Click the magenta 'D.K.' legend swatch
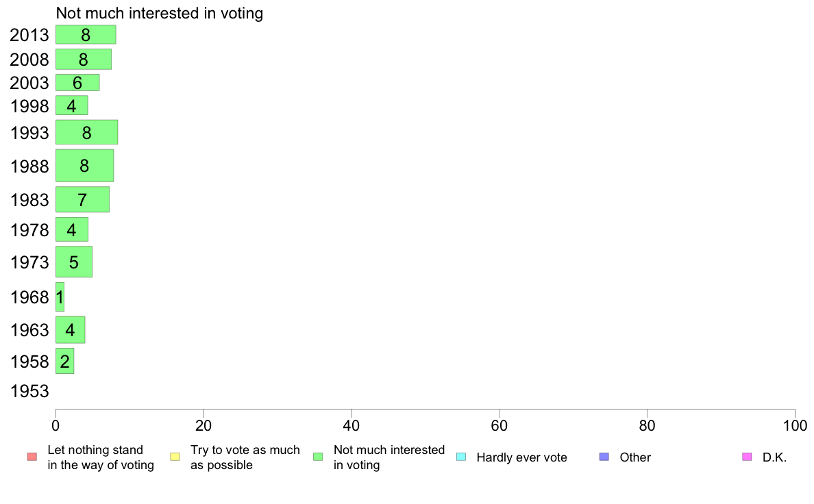 click(x=747, y=457)
